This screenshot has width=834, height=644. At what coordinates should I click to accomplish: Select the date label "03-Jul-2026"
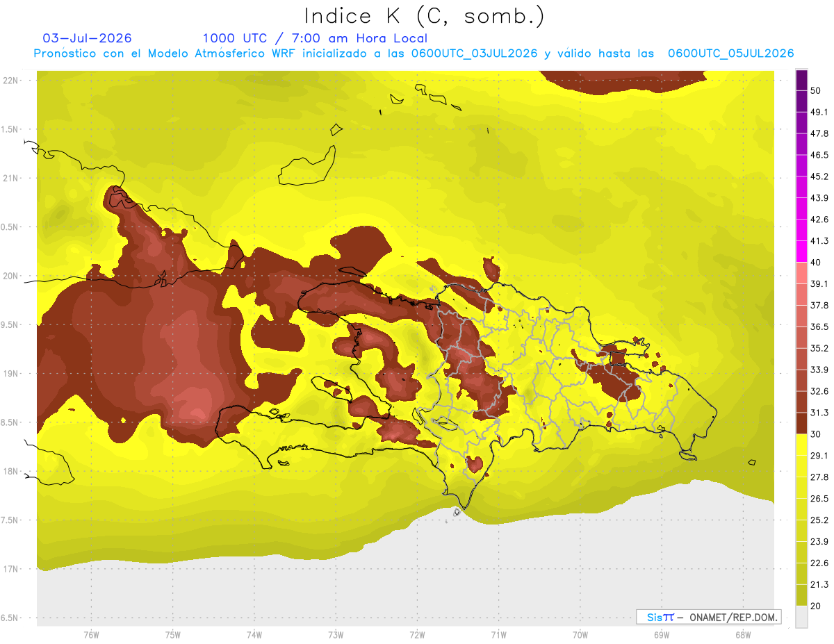point(87,38)
